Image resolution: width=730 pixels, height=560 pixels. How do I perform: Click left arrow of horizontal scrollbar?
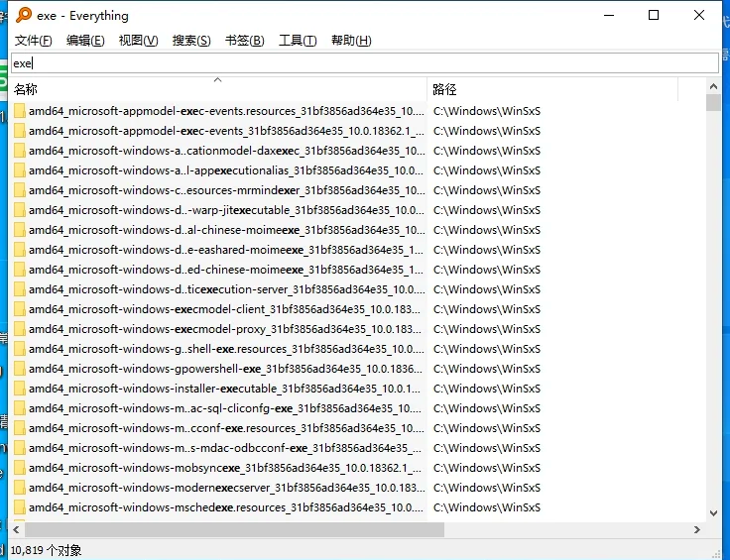[x=16, y=529]
